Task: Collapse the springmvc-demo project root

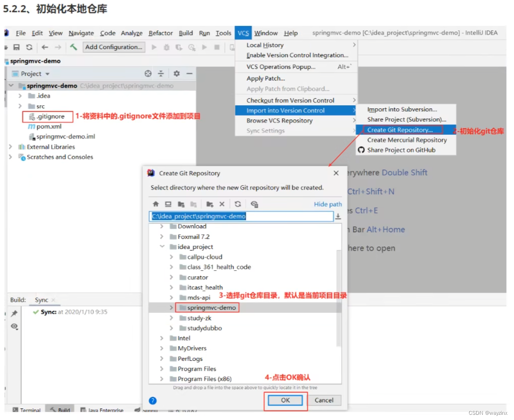Action: 11,85
